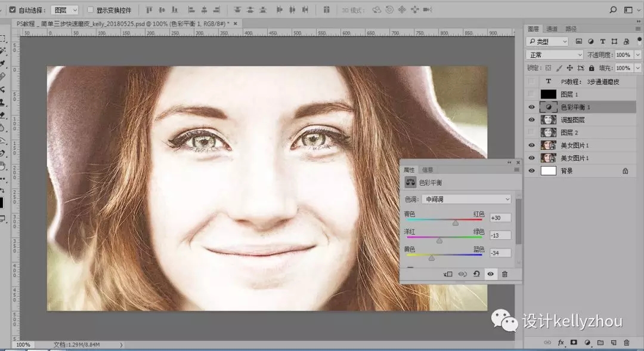This screenshot has height=351, width=644.
Task: Click the lock-all padlock icon in Layers panel
Action: (x=592, y=69)
